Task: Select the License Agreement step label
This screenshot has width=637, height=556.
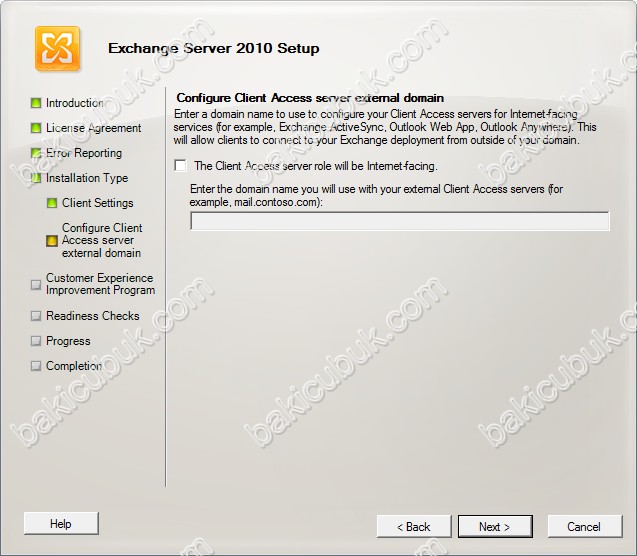Action: point(93,128)
